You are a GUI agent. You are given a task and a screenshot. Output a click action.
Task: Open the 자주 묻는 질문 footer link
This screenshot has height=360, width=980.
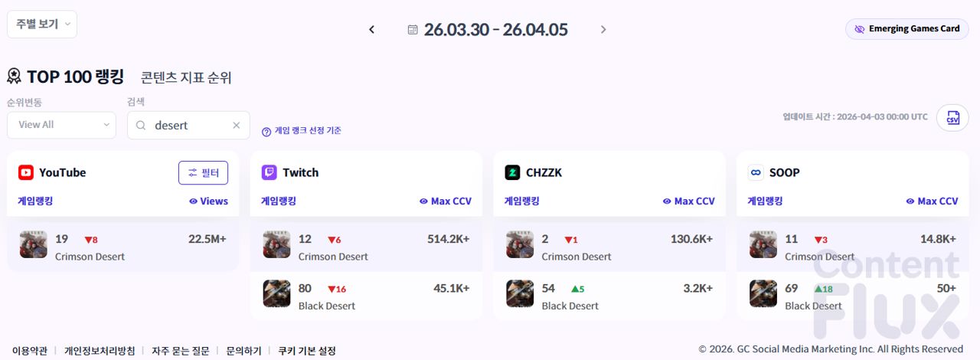tap(180, 351)
